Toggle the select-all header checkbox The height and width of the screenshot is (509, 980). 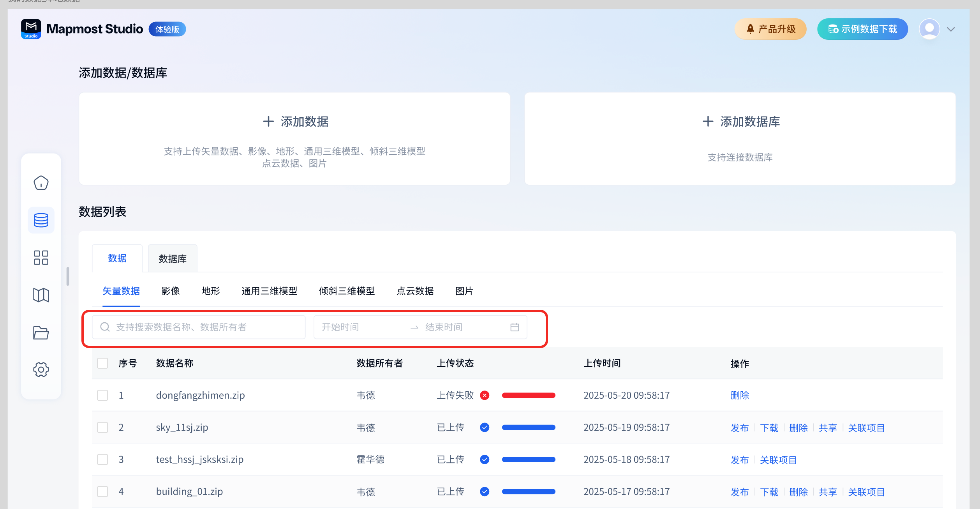(x=102, y=363)
